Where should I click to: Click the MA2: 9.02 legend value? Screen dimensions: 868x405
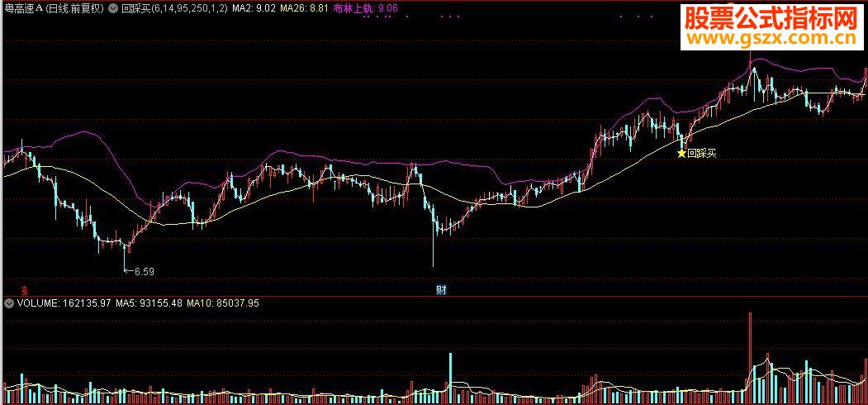[x=254, y=9]
